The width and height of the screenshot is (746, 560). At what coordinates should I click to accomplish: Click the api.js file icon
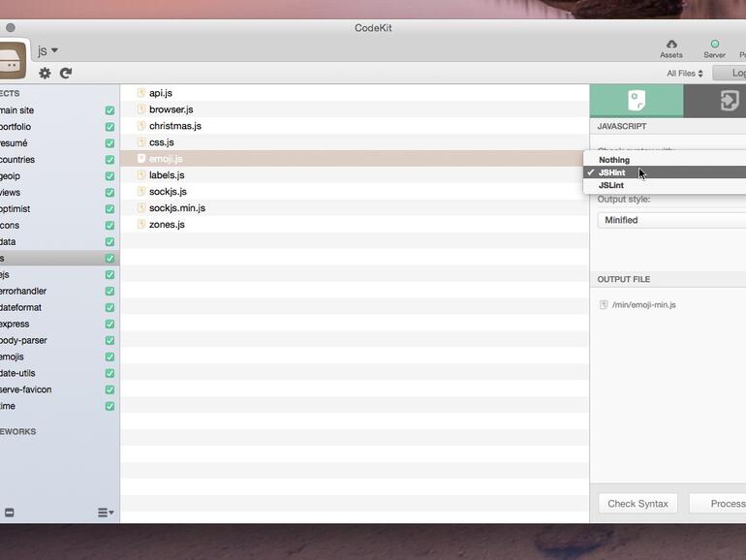(x=140, y=93)
